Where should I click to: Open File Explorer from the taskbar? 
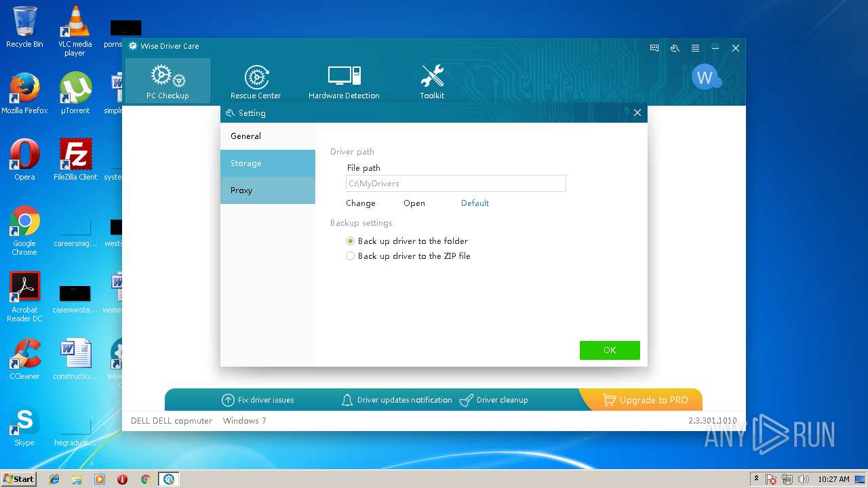coord(77,479)
